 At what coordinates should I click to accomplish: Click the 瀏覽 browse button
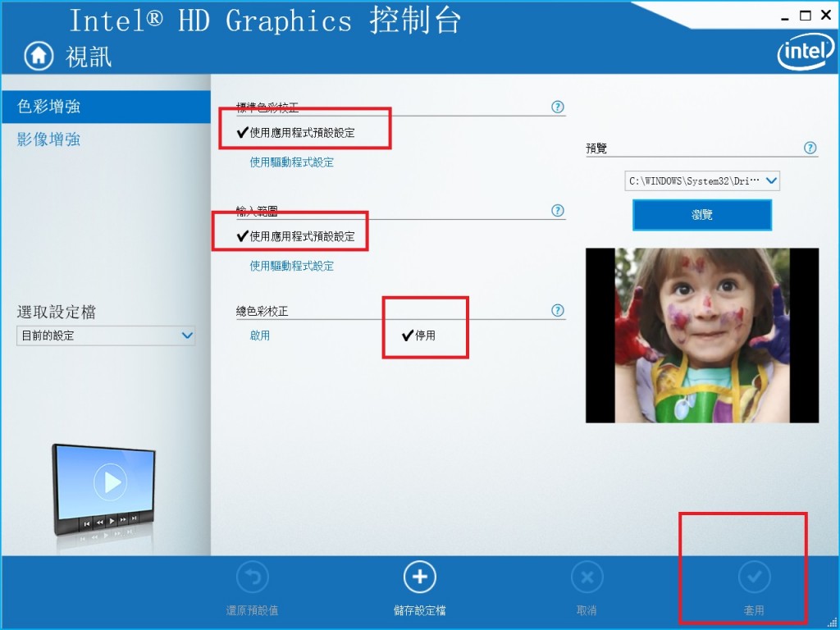[702, 215]
